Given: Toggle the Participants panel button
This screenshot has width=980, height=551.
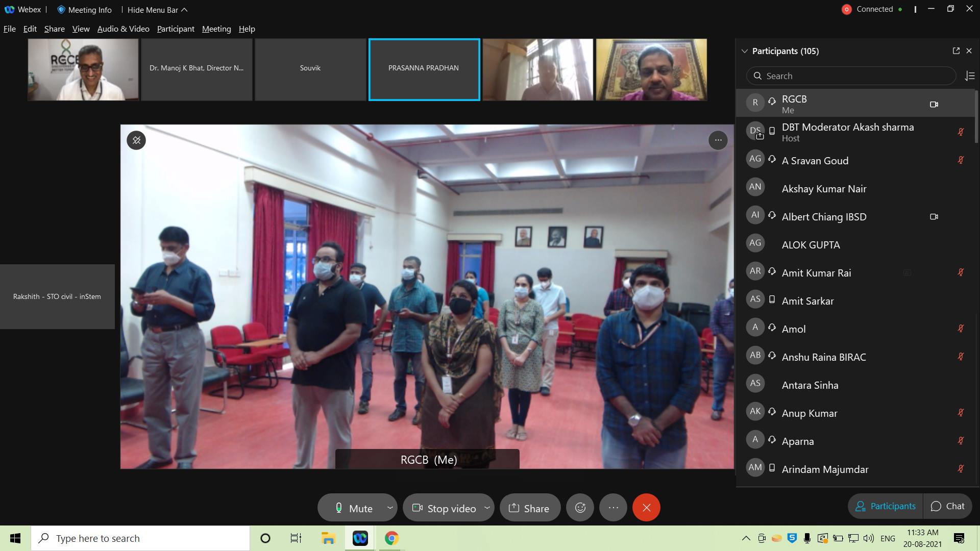Looking at the screenshot, I should coord(886,506).
